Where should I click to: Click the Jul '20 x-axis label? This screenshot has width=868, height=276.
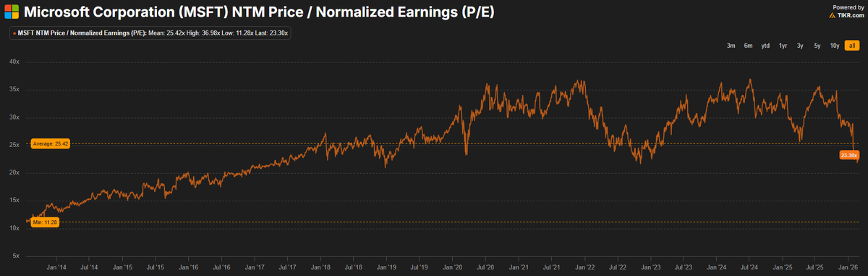(486, 268)
